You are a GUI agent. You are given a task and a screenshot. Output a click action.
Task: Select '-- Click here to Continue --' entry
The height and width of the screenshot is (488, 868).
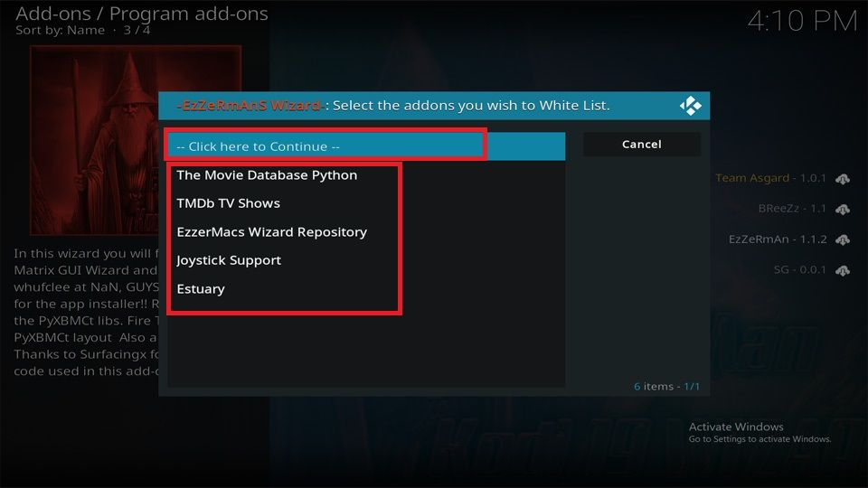(366, 146)
